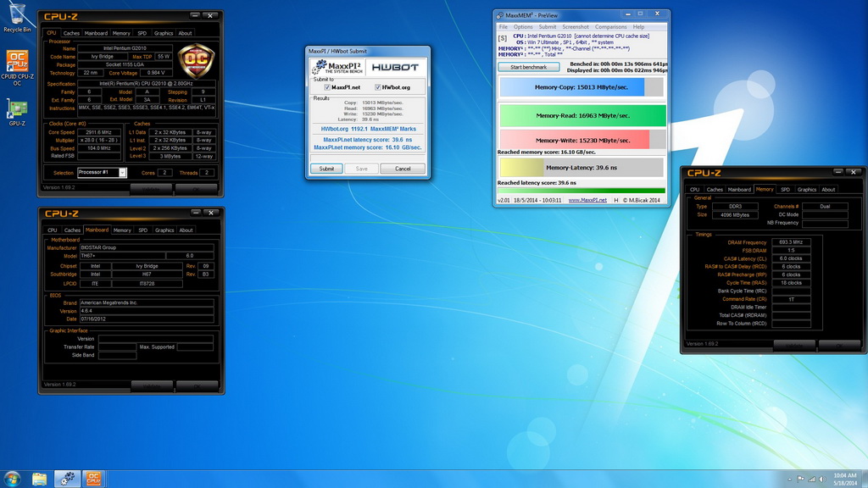
Task: Open File menu in MaxxMEM
Action: click(x=504, y=26)
